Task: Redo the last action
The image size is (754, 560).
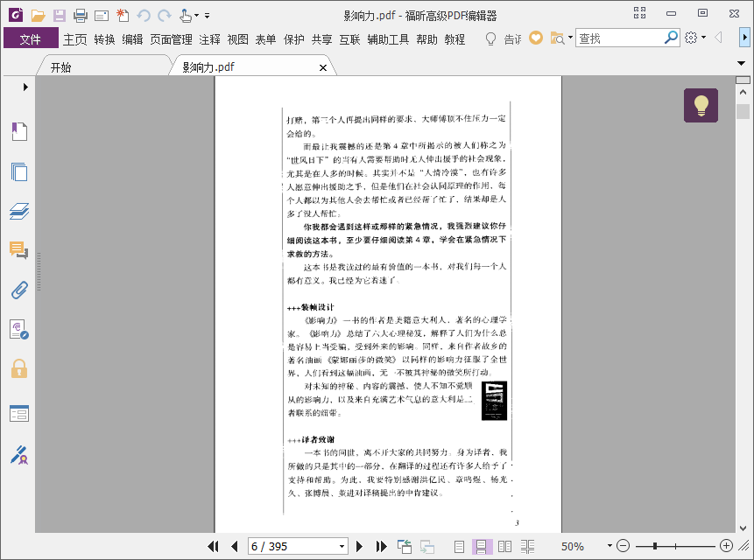Action: (x=165, y=16)
